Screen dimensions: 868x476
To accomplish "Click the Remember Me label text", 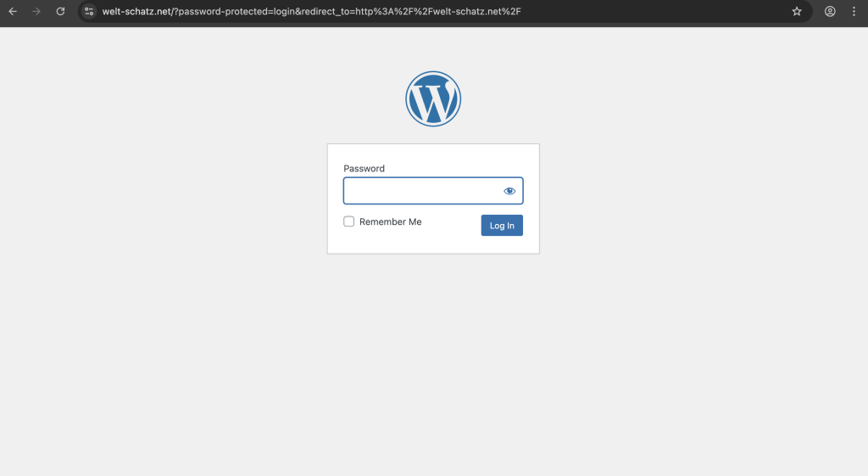I will [x=390, y=221].
